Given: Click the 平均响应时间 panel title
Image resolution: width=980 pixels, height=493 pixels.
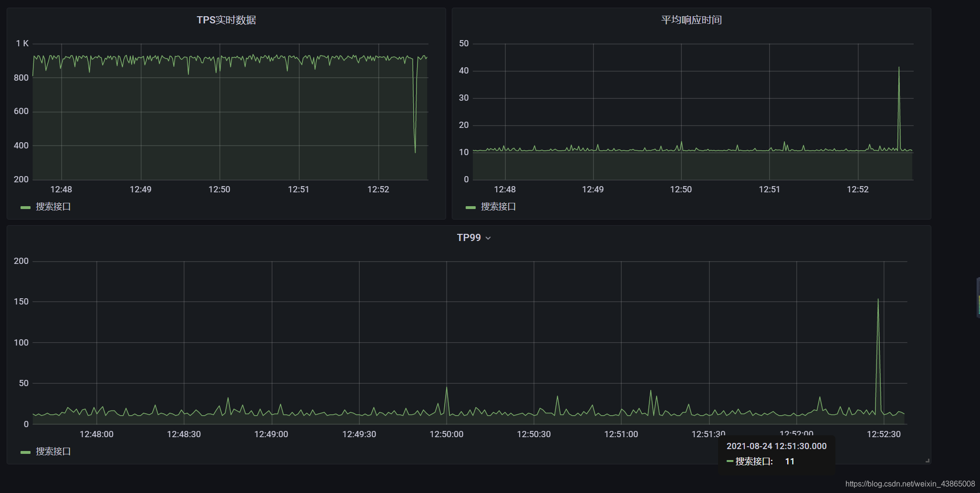Looking at the screenshot, I should point(691,20).
